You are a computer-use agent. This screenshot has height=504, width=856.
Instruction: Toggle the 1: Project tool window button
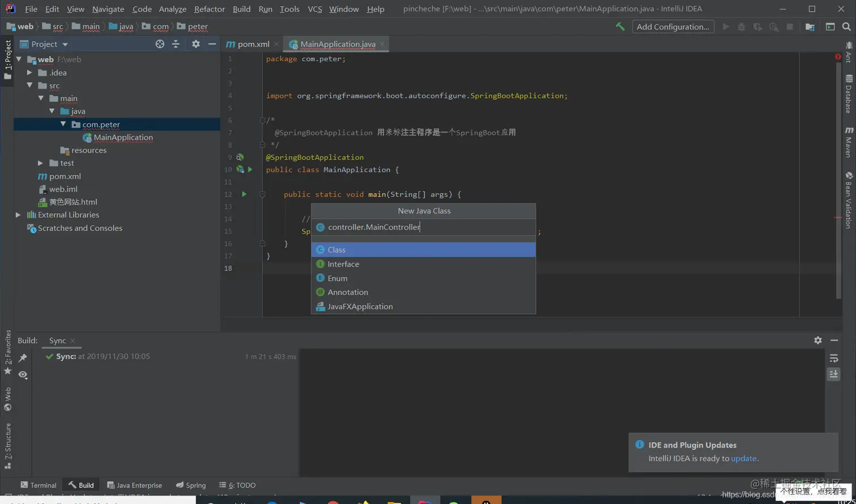[7, 61]
